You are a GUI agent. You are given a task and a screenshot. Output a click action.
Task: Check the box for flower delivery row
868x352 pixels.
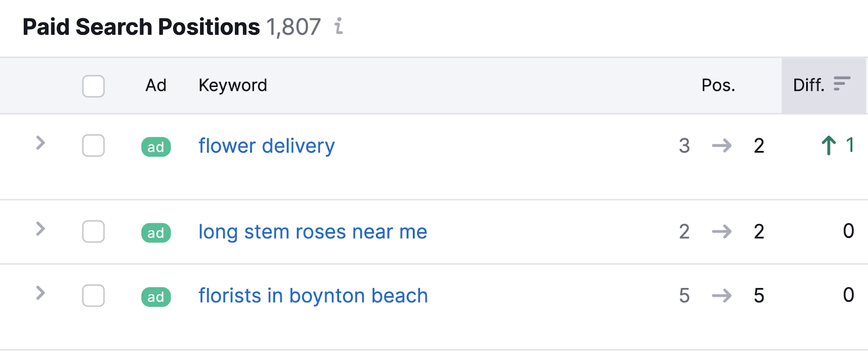click(x=93, y=146)
